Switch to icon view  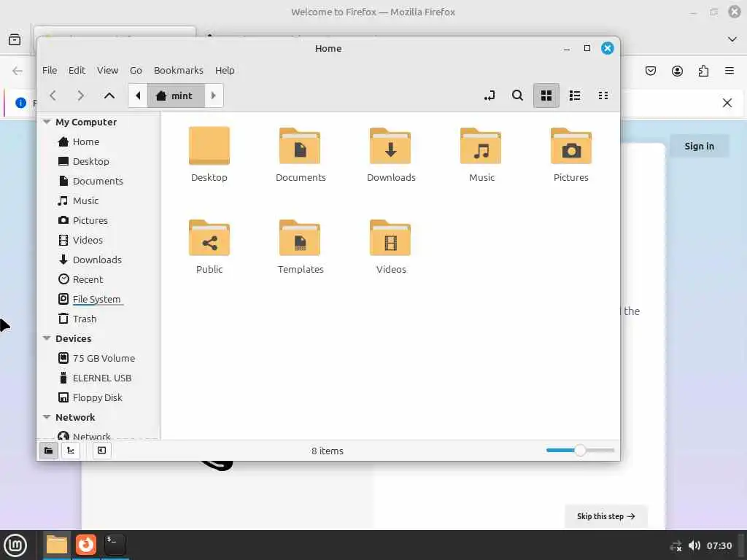546,96
